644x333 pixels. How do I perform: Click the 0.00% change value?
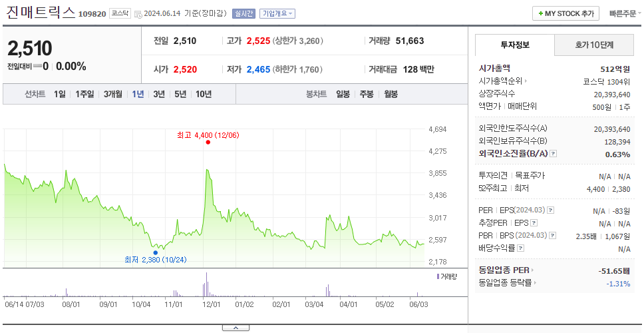click(x=71, y=66)
